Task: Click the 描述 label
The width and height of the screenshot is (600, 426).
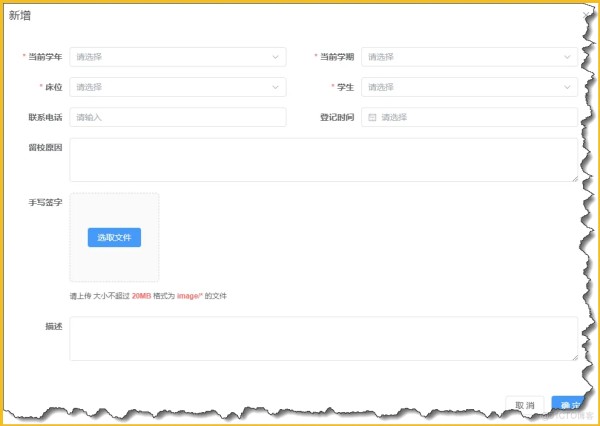Action: [54, 326]
